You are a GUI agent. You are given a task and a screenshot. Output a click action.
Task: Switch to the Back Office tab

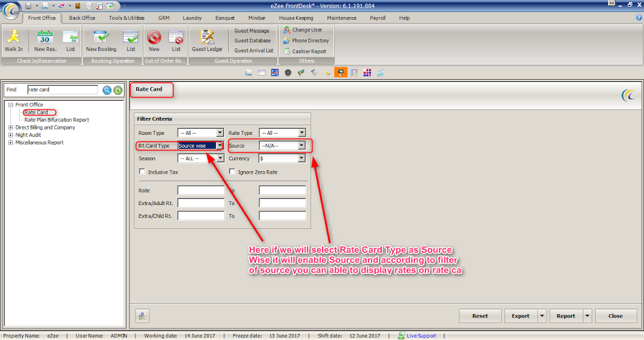click(x=82, y=18)
